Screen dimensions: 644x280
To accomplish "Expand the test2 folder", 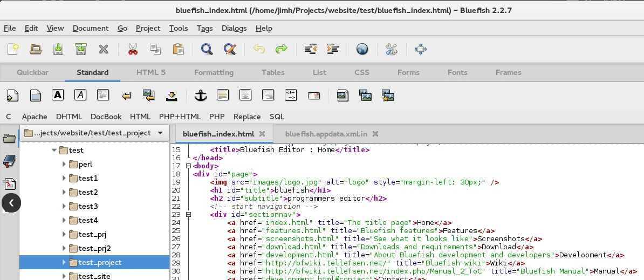I will pos(64,192).
